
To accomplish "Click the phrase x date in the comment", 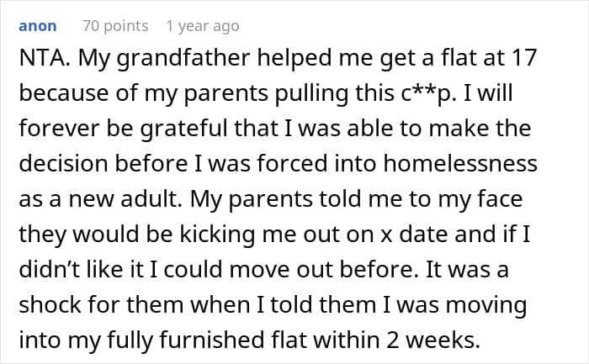I will click(414, 235).
